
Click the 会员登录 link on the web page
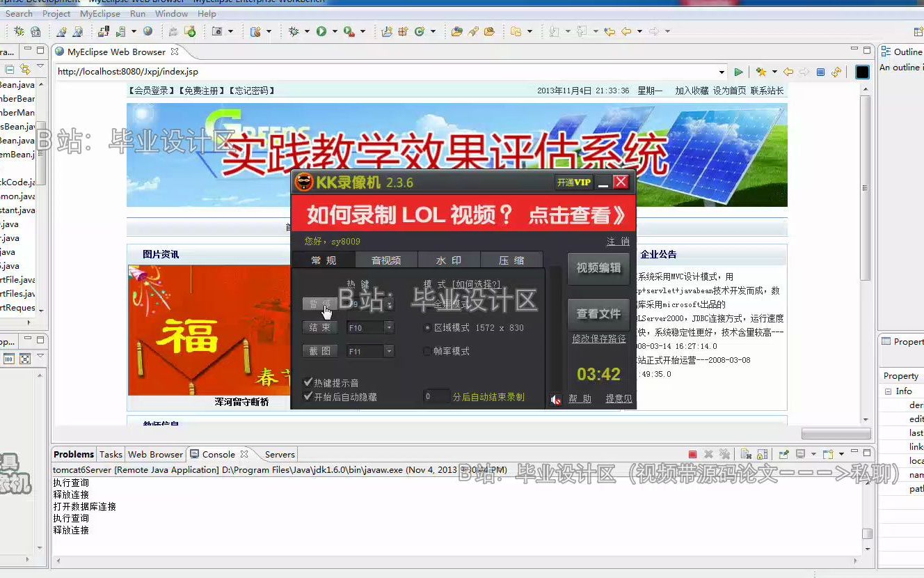pos(152,91)
